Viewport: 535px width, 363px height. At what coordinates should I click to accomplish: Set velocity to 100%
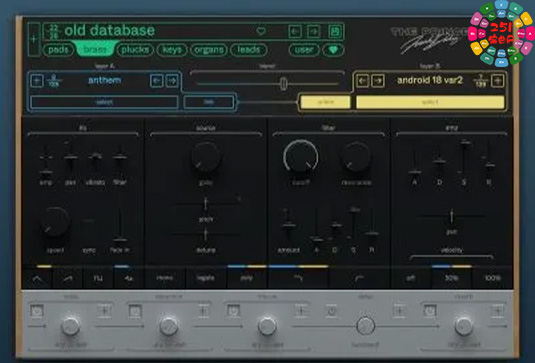(492, 279)
